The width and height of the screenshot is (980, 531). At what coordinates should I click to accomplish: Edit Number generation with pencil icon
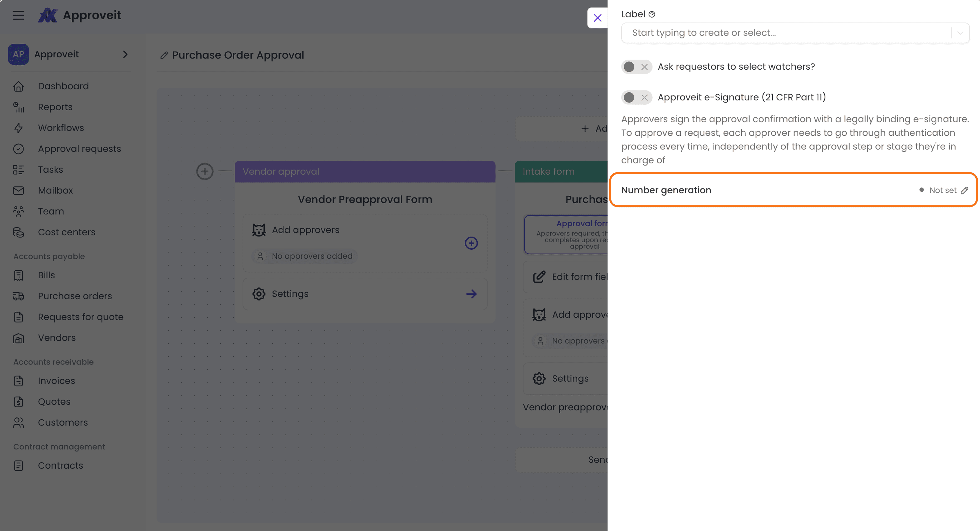pos(964,190)
